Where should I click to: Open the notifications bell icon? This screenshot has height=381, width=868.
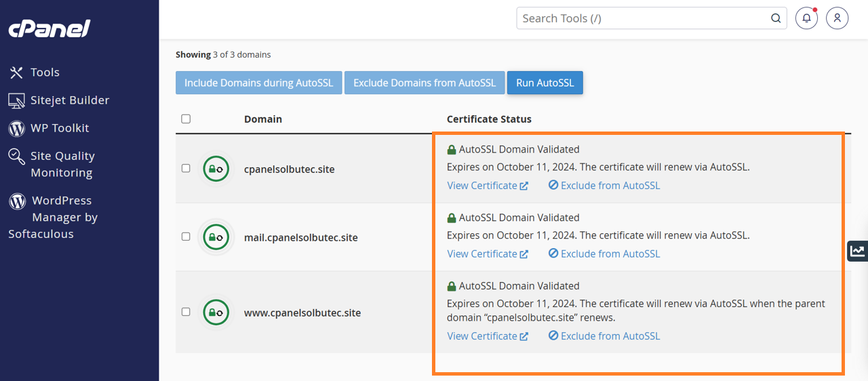(x=806, y=18)
